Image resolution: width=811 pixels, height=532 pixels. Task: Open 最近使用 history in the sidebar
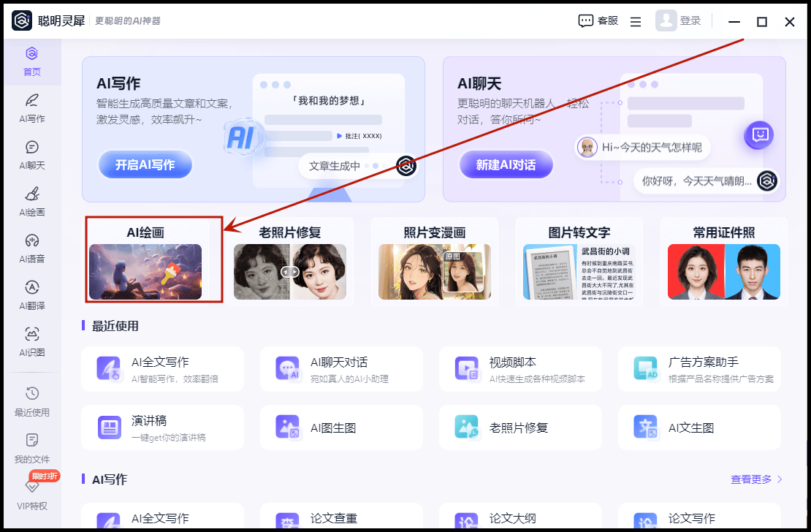point(31,402)
